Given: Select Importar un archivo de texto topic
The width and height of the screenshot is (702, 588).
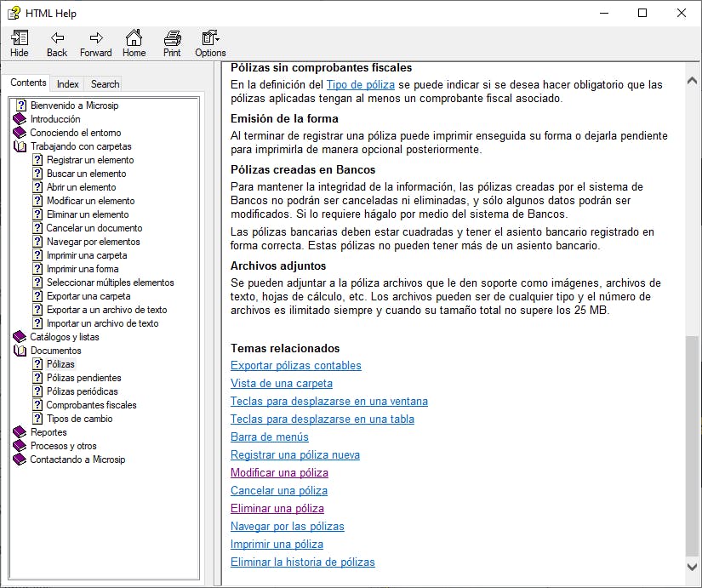Looking at the screenshot, I should pos(102,323).
